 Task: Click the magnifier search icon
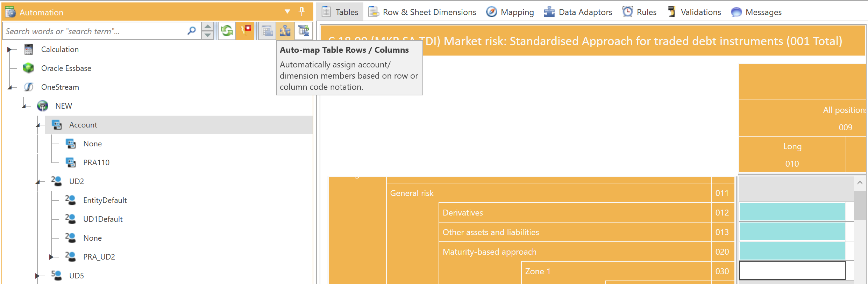point(191,31)
